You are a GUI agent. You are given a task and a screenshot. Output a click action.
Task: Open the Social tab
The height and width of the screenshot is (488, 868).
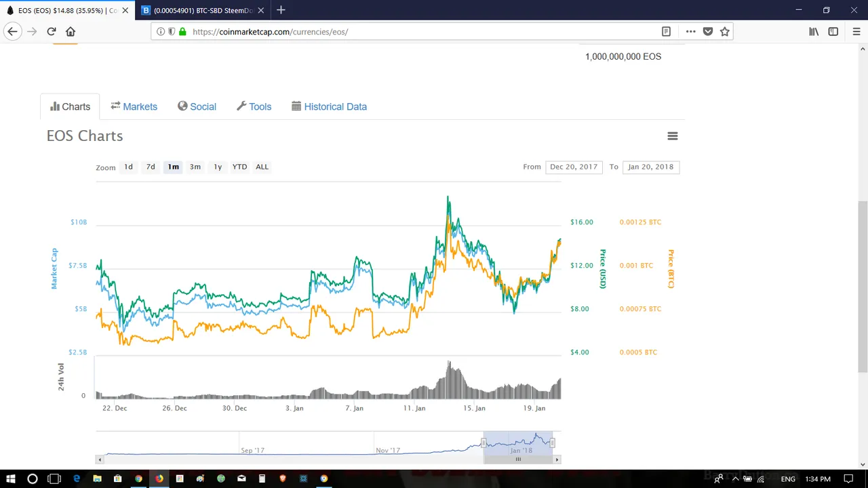click(x=197, y=106)
